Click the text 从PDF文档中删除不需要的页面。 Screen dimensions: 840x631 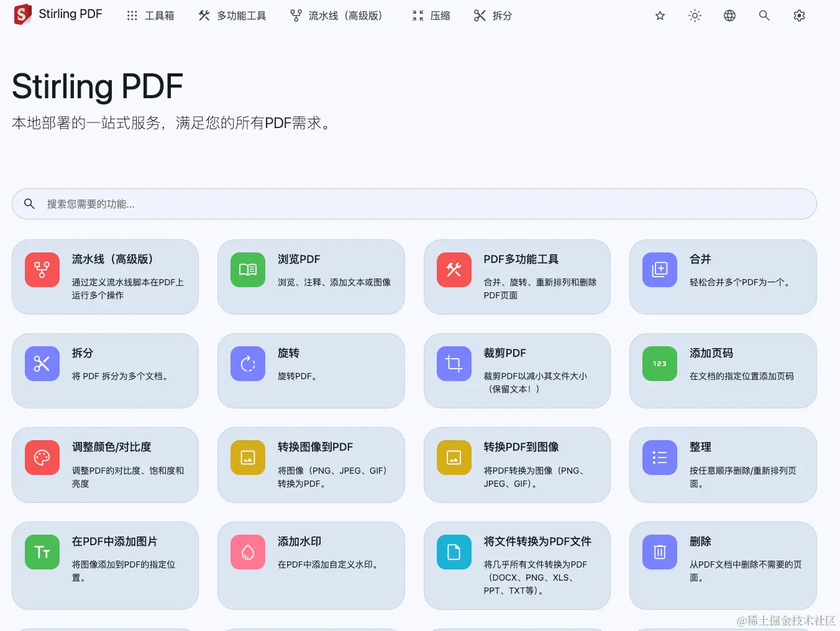click(746, 571)
